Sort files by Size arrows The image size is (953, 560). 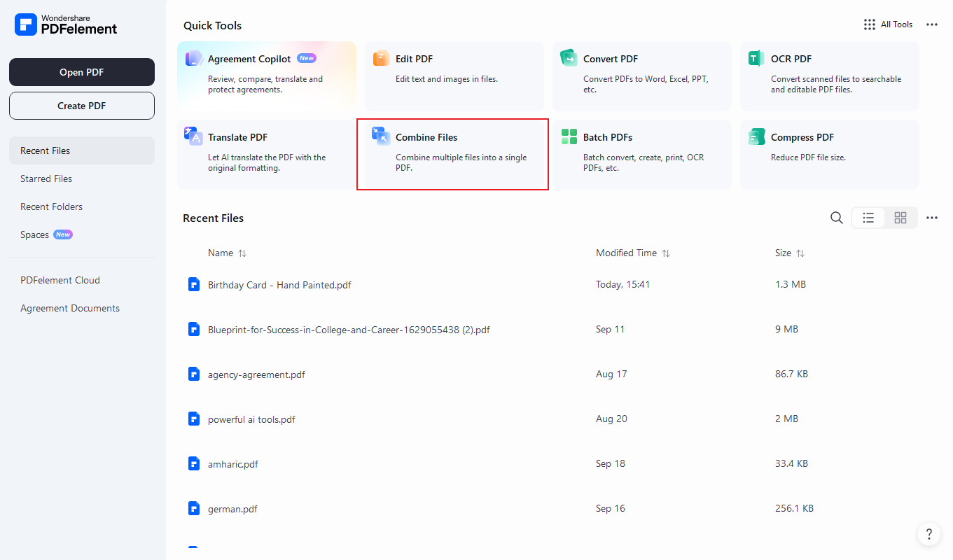point(800,253)
